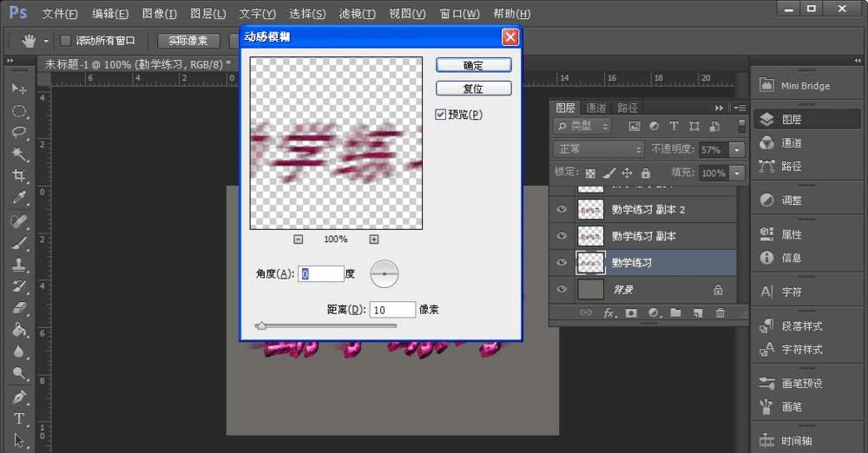Zoom out the blur preview
The width and height of the screenshot is (868, 453).
pyautogui.click(x=299, y=240)
